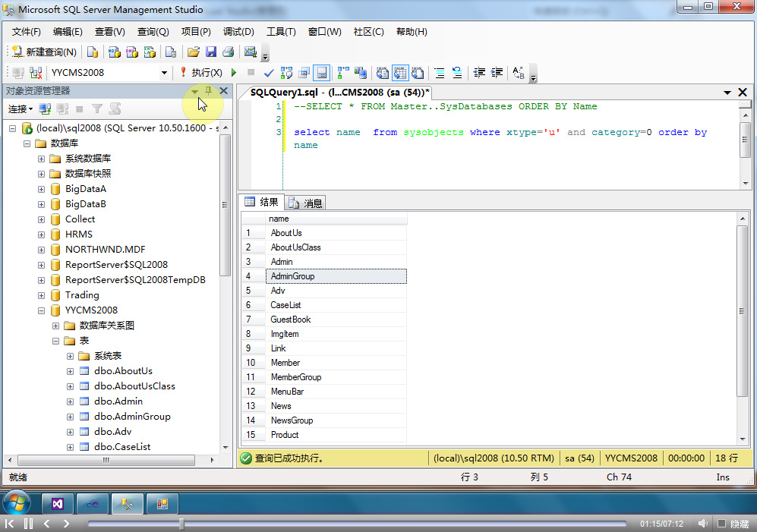757x532 pixels.
Task: Click the Save disk icon in toolbar
Action: [210, 52]
